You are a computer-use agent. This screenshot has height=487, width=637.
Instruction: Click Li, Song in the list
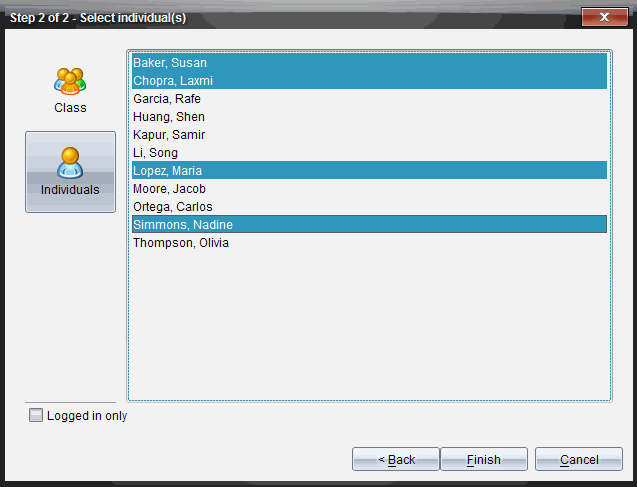[156, 153]
